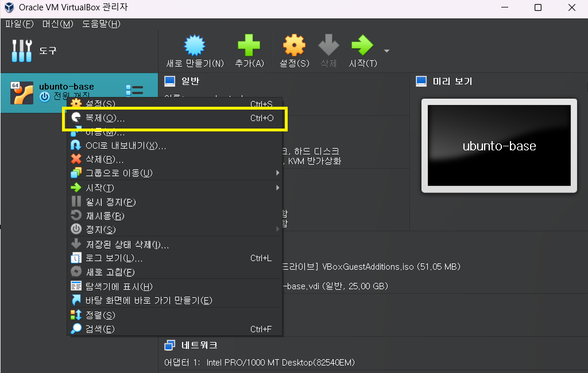588x373 pixels.
Task: Click the Preview (미리 보기) monitor icon
Action: click(421, 81)
